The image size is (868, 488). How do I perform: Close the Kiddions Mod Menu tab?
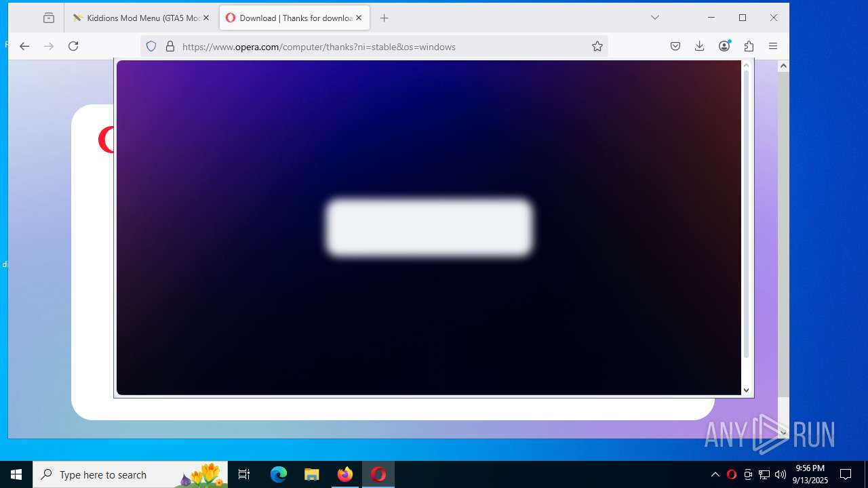pyautogui.click(x=206, y=18)
